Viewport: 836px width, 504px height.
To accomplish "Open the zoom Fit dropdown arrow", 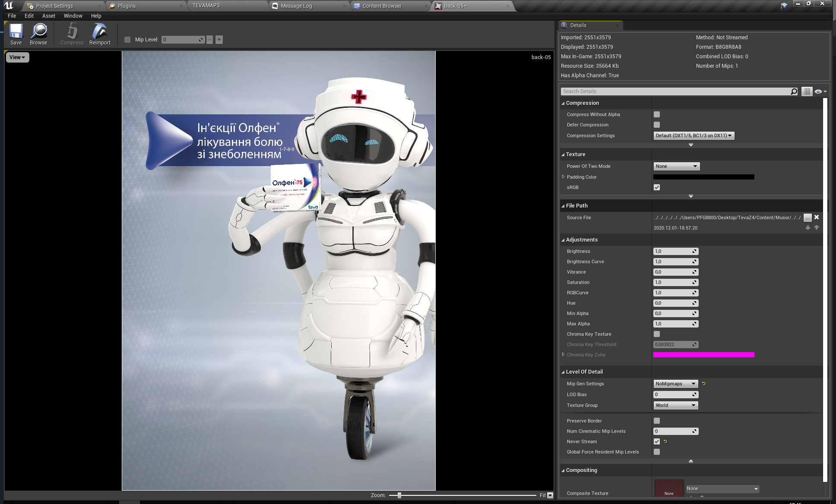I will coord(550,495).
